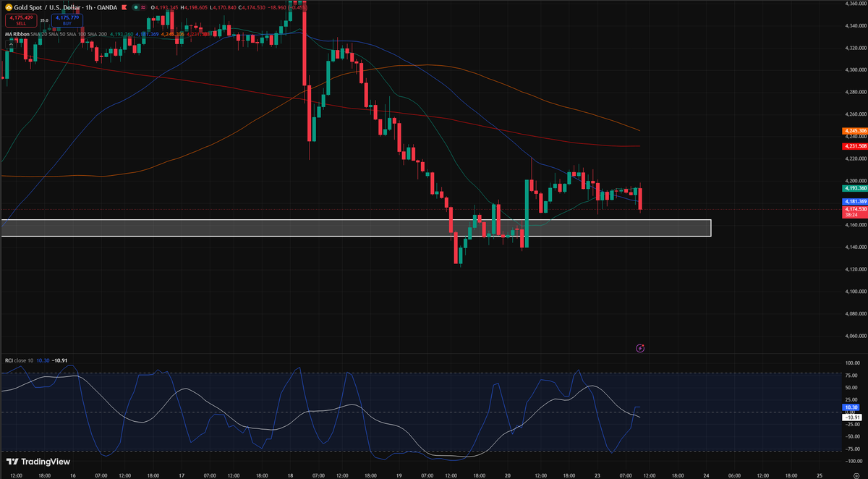Click the 4,300.000 price scale label
Screen dimensions: 868x479
tap(854, 70)
